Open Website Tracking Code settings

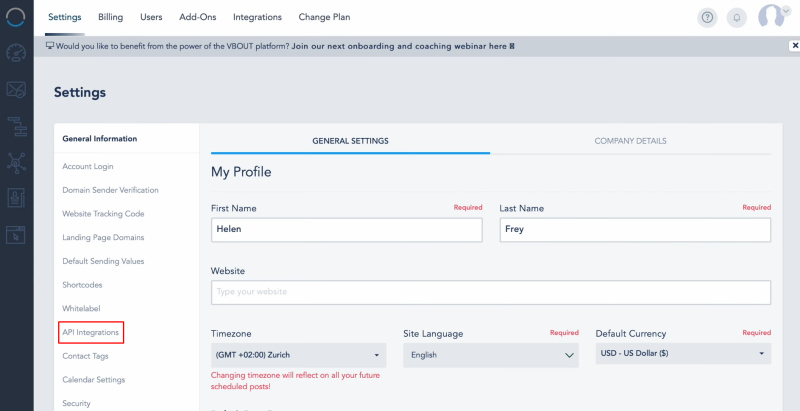click(103, 214)
